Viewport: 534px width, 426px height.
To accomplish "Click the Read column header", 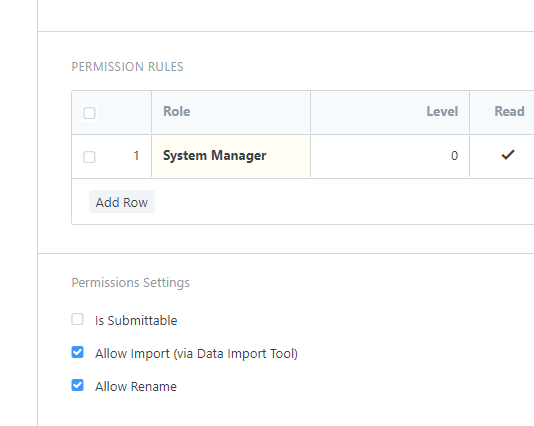I will coord(509,111).
